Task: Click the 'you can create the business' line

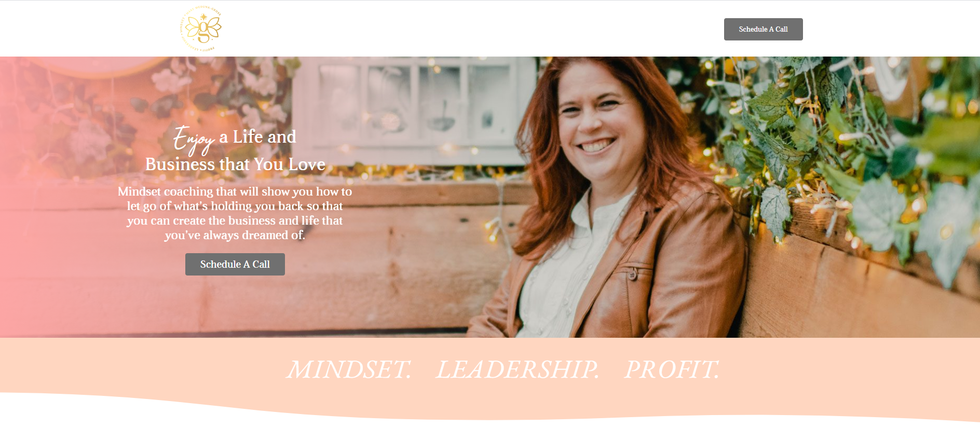Action: 235,221
